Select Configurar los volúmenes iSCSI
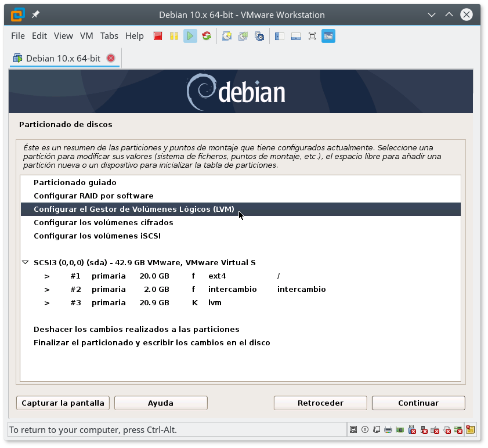Viewport: 488px width, 448px height. pyautogui.click(x=241, y=236)
